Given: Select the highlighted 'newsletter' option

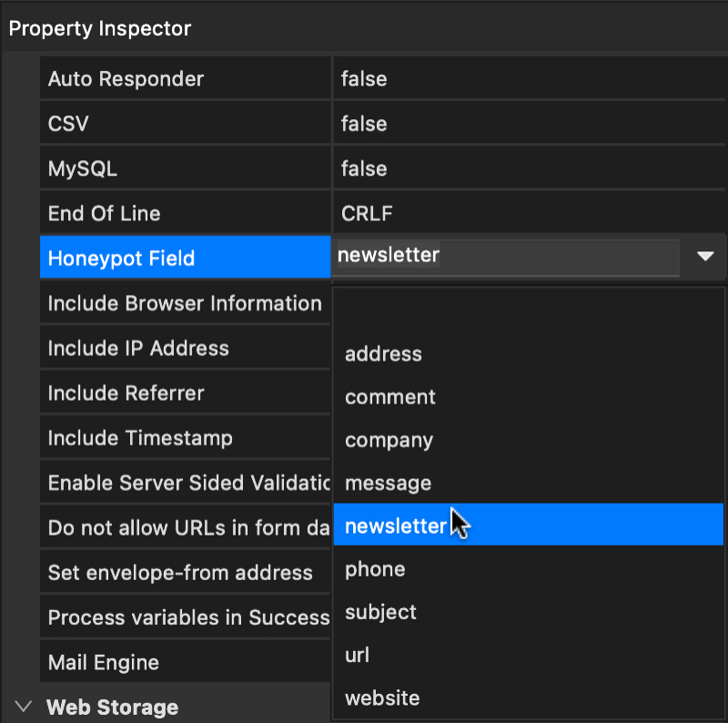Looking at the screenshot, I should coord(396,525).
